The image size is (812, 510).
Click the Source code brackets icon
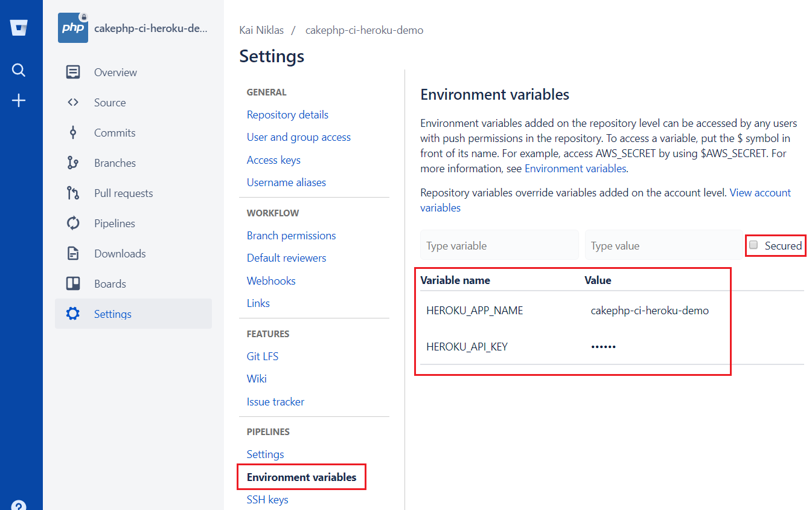click(x=73, y=103)
